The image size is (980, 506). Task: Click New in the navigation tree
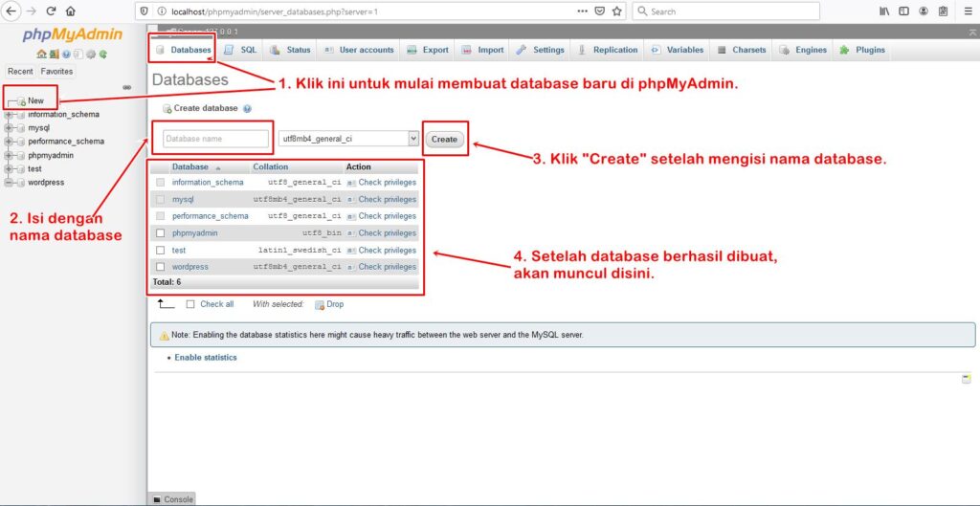35,100
